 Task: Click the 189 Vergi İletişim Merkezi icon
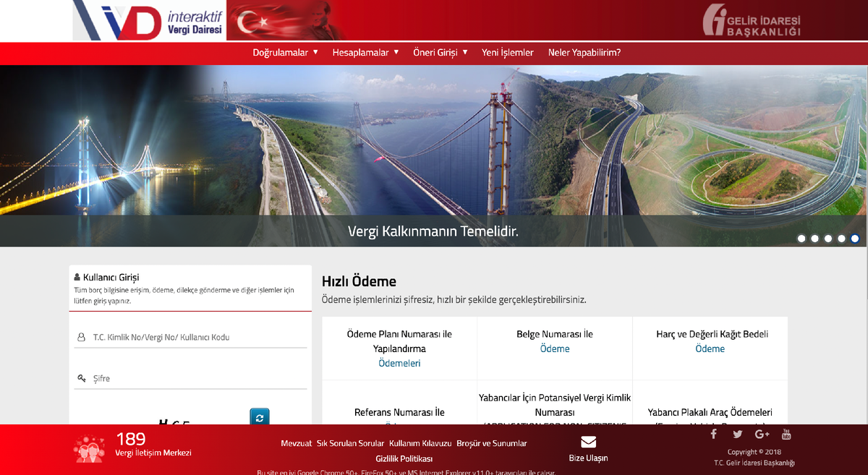point(89,448)
